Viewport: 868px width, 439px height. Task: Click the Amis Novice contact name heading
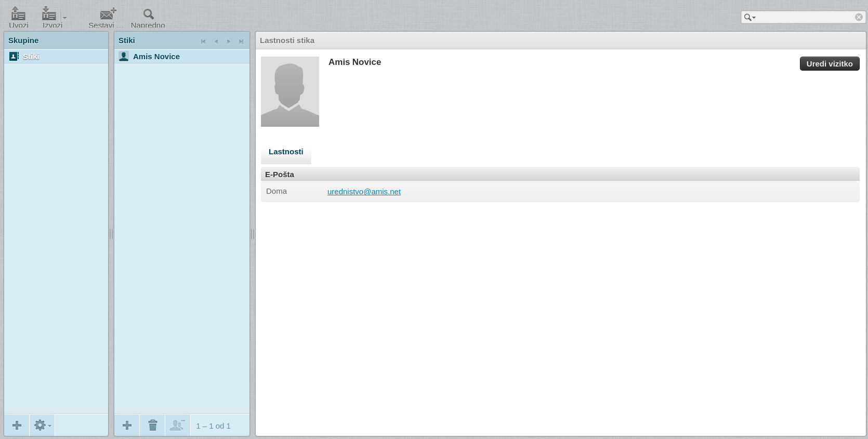[x=354, y=62]
